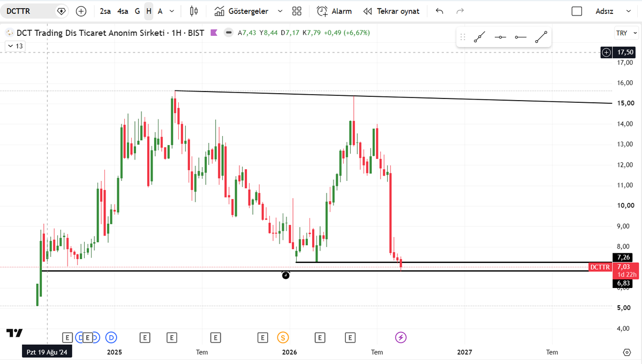
Task: Click the 2027 label on time axis
Action: tap(465, 352)
